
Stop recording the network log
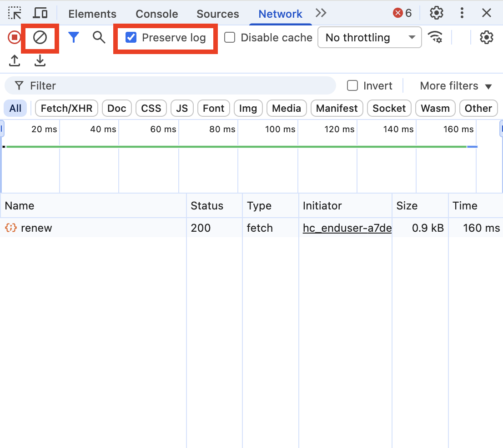click(x=14, y=38)
